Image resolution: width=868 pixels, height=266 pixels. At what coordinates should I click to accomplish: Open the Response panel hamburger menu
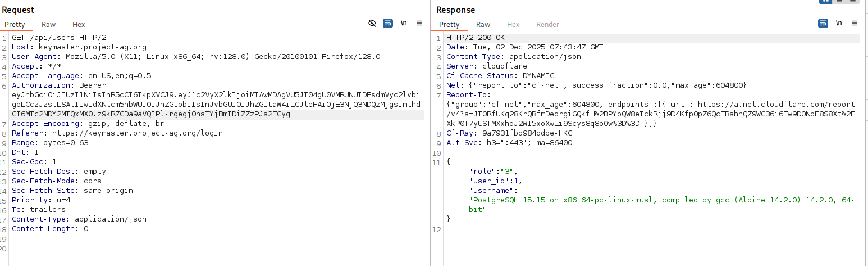tap(855, 23)
